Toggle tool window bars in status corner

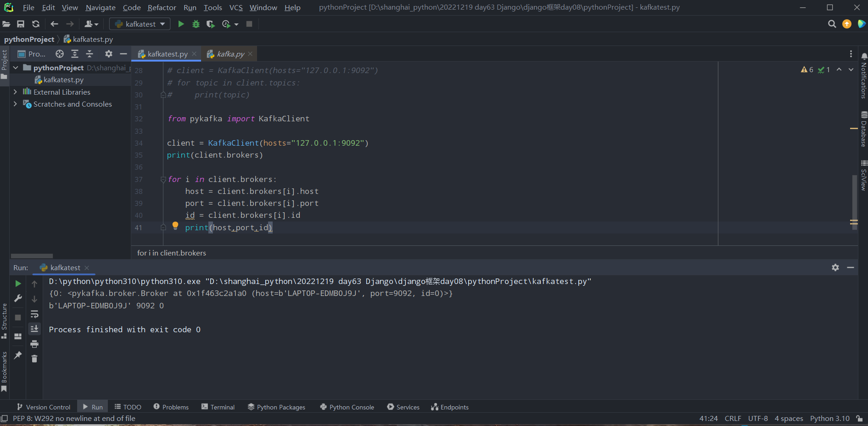click(x=4, y=419)
